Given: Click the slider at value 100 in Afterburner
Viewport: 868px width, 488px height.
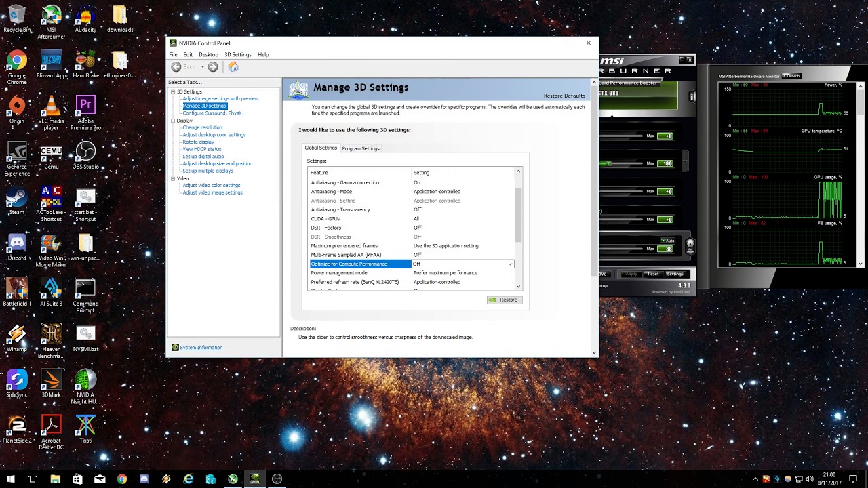Looking at the screenshot, I should [x=609, y=163].
